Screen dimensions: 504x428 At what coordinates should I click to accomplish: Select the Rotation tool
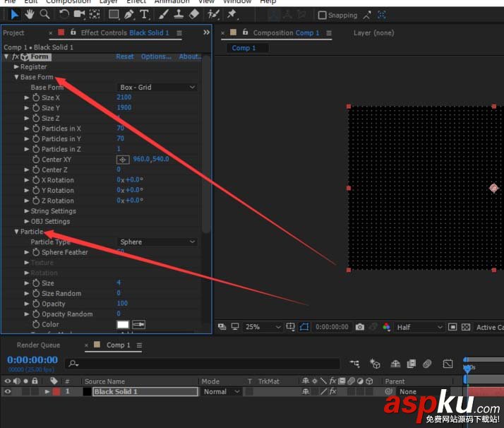pyautogui.click(x=64, y=14)
